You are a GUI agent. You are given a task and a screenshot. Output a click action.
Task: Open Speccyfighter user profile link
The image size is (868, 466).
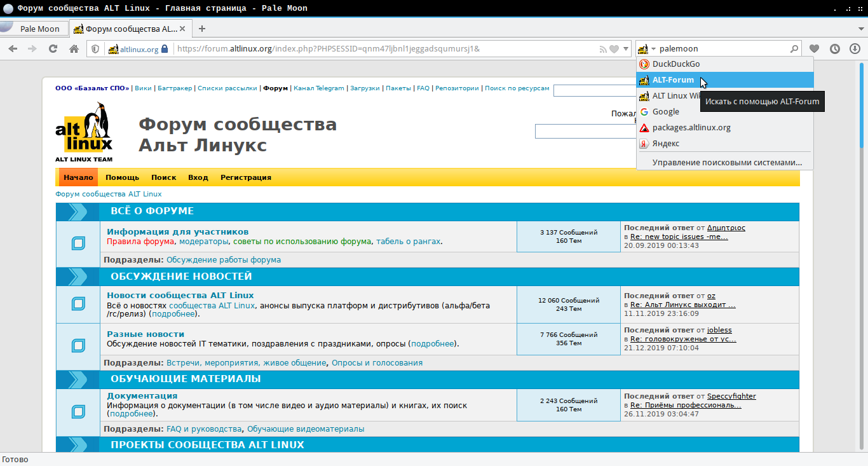click(731, 397)
